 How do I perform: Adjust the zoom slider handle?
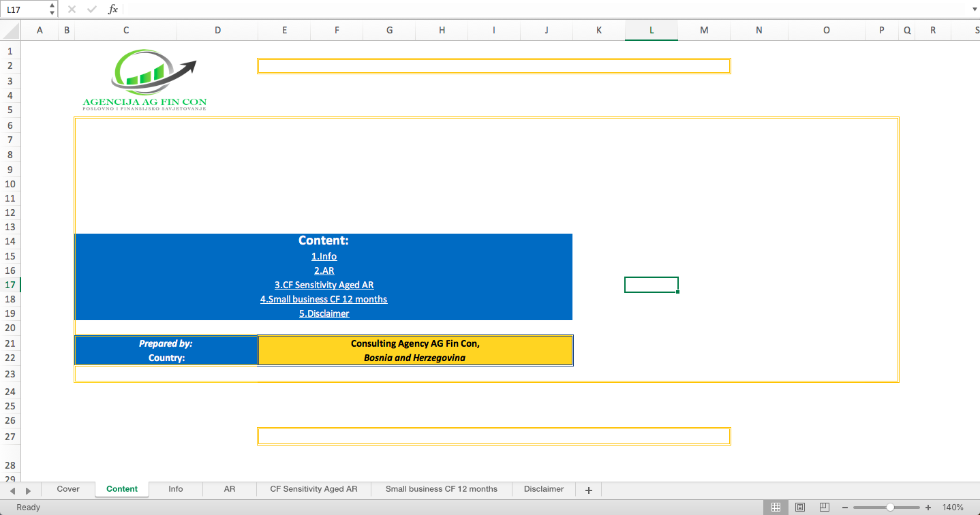[x=890, y=508]
